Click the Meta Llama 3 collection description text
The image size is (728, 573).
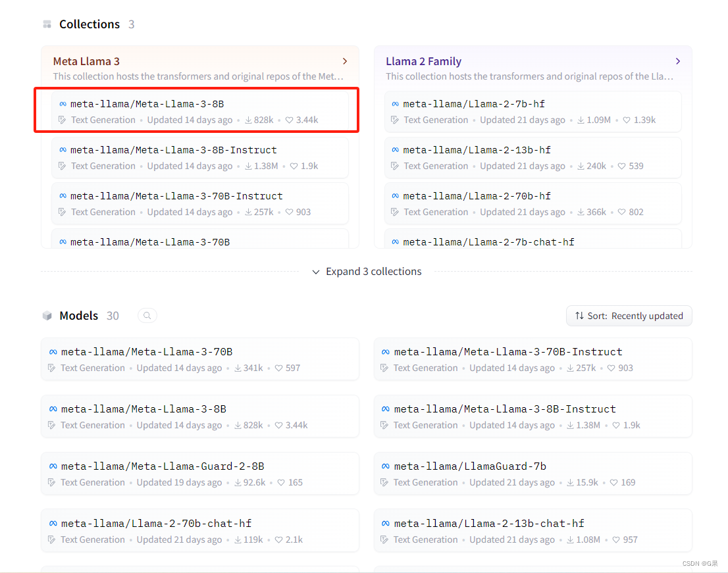tap(198, 76)
